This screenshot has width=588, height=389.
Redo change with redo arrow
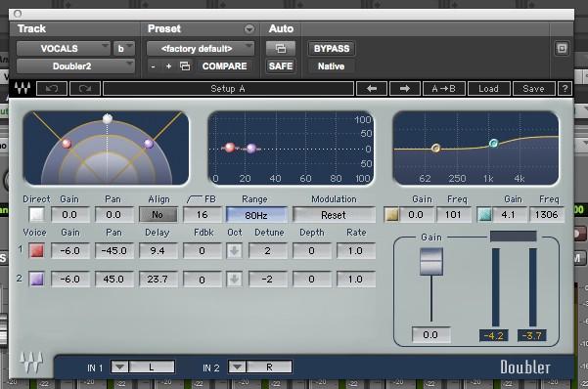pyautogui.click(x=85, y=89)
